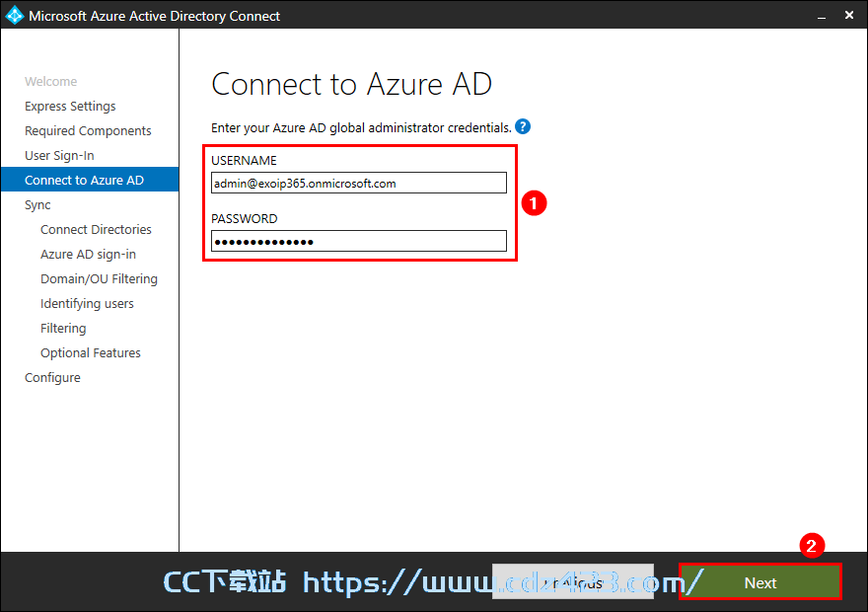Click the green Next button
The image size is (868, 612).
coord(760,582)
